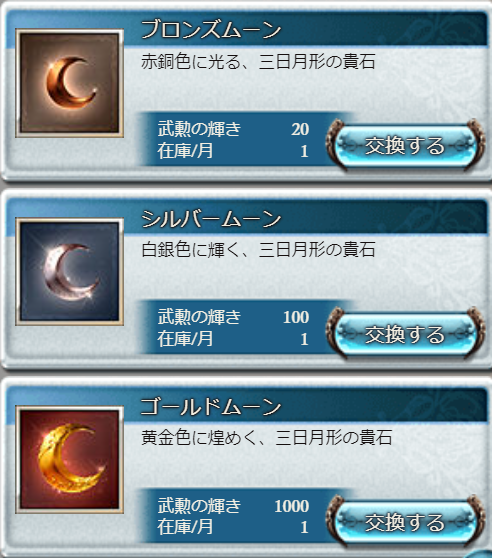Click the cost value 100 for Silver Moon
Image resolution: width=492 pixels, height=558 pixels.
(296, 317)
